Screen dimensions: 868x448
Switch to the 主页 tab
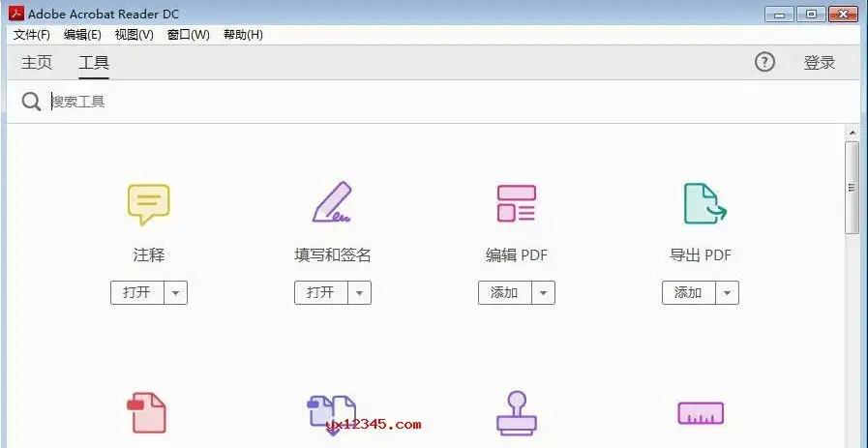coord(37,63)
